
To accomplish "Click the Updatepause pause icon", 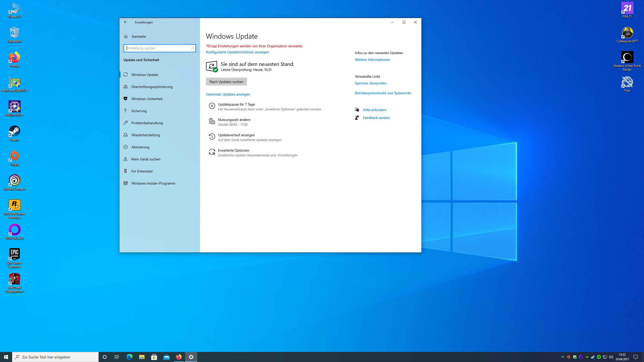I will 212,106.
